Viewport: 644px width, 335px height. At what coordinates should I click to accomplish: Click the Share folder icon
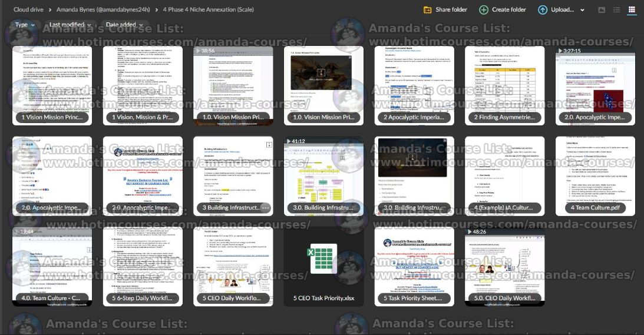point(428,9)
